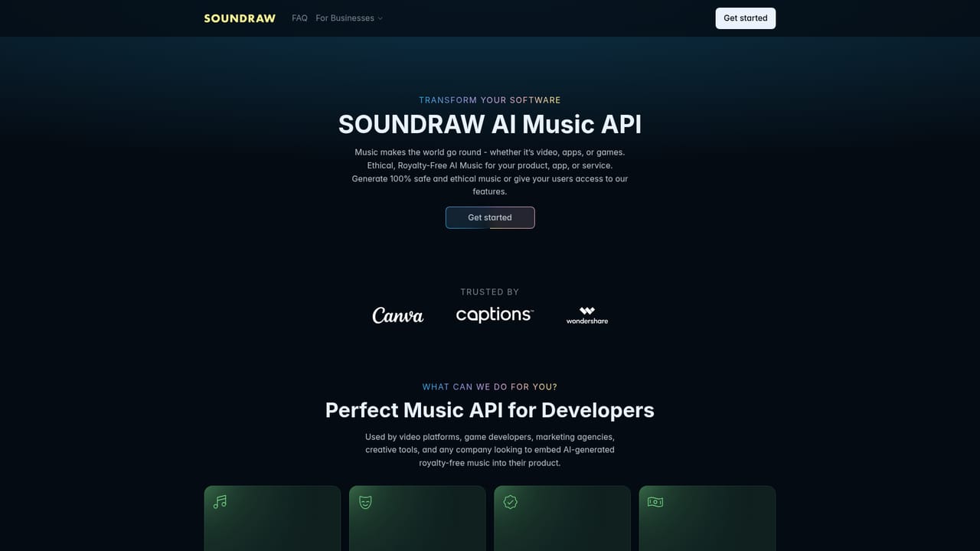Click the Canva logo
Image resolution: width=980 pixels, height=551 pixels.
point(398,315)
